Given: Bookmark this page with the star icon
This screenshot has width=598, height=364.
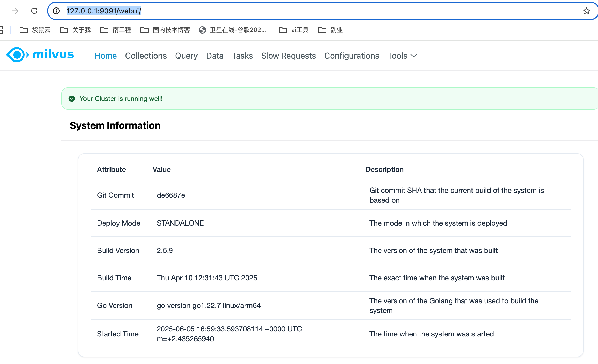Looking at the screenshot, I should [586, 11].
